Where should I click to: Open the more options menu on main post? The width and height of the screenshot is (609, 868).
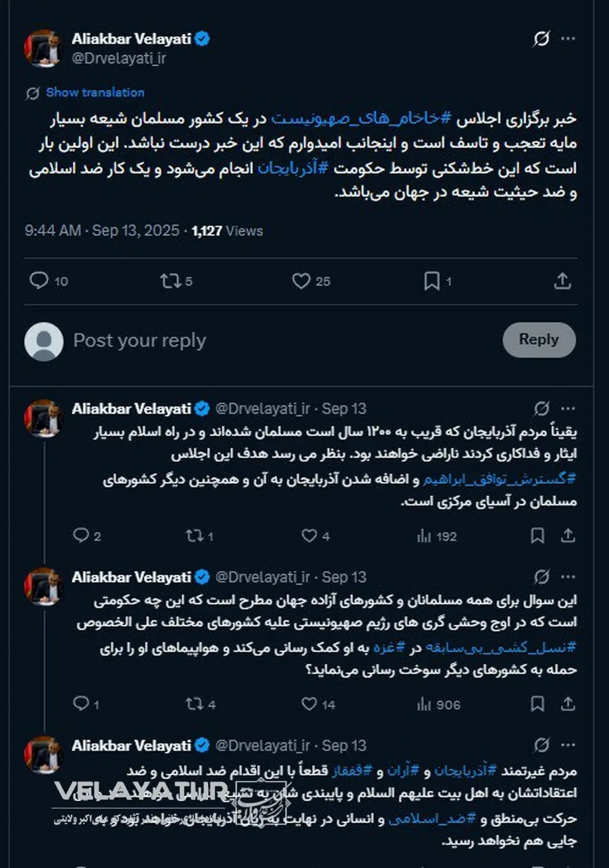point(569,39)
